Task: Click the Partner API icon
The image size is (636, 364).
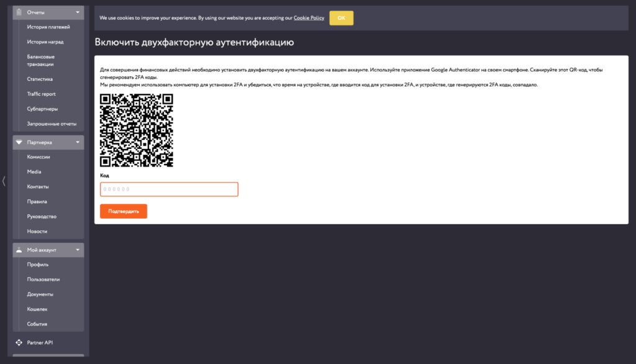Action: (x=19, y=342)
